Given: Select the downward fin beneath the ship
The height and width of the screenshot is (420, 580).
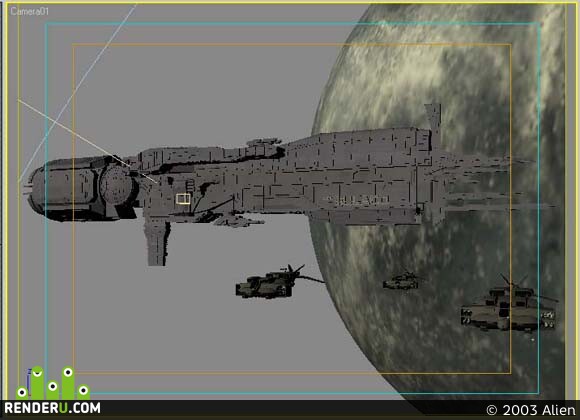Looking at the screenshot, I should 158,241.
